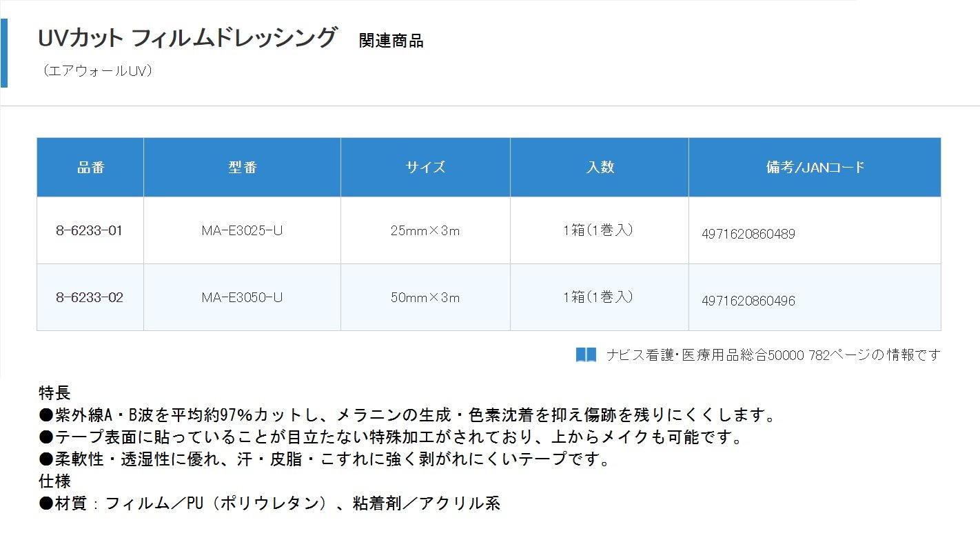
Task: Click the 備考/JANコード column header
Action: point(815,168)
